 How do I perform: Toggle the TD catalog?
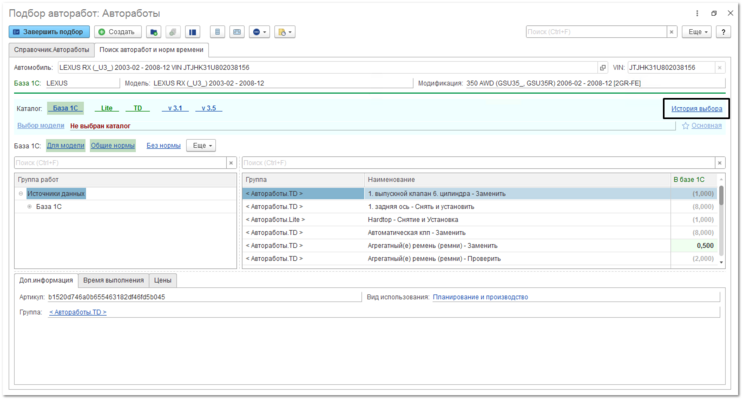137,108
